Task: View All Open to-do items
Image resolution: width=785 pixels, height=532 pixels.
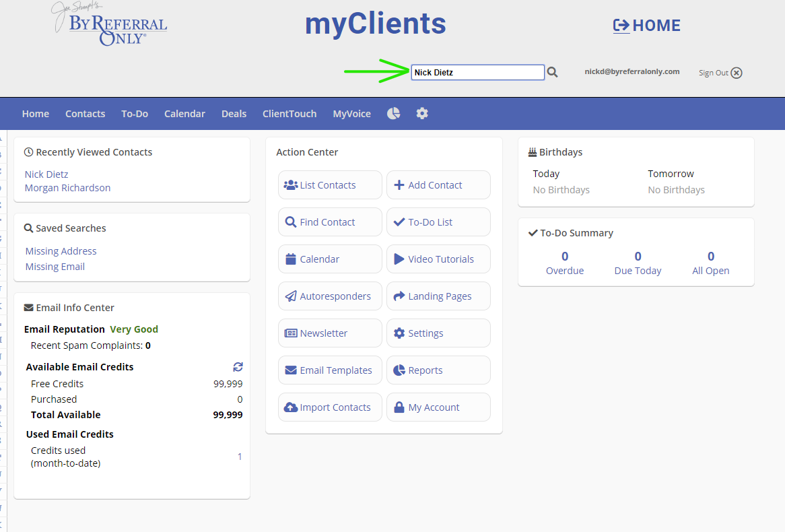Action: pyautogui.click(x=711, y=263)
